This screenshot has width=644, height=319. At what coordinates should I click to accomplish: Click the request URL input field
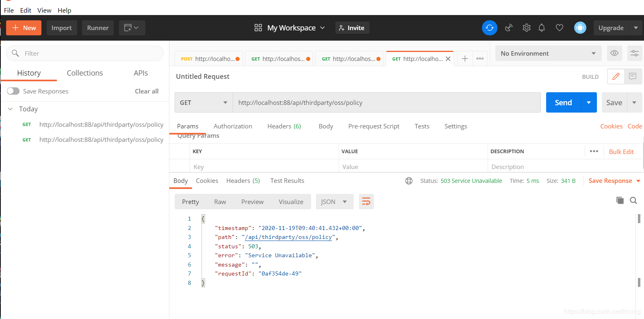tap(387, 102)
